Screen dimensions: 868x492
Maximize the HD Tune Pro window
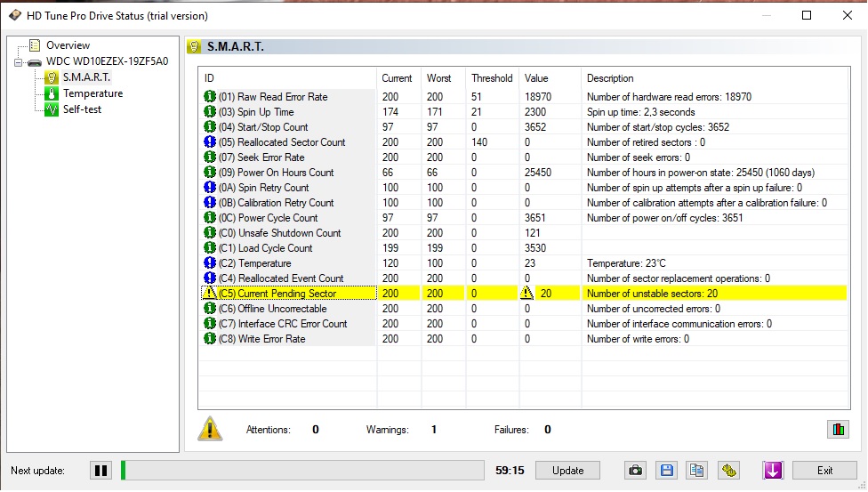click(x=807, y=15)
